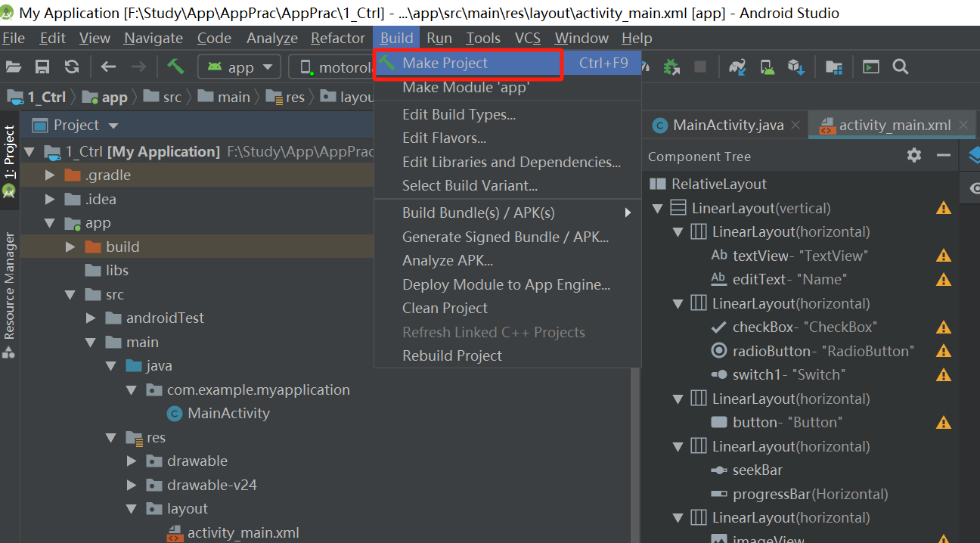Choose Generate Signed Bundle / APK...
980x543 pixels.
(507, 237)
